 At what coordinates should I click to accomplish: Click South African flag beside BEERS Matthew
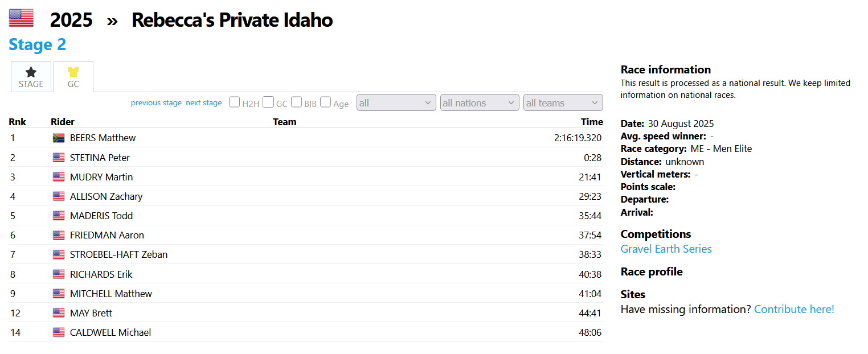coord(59,138)
